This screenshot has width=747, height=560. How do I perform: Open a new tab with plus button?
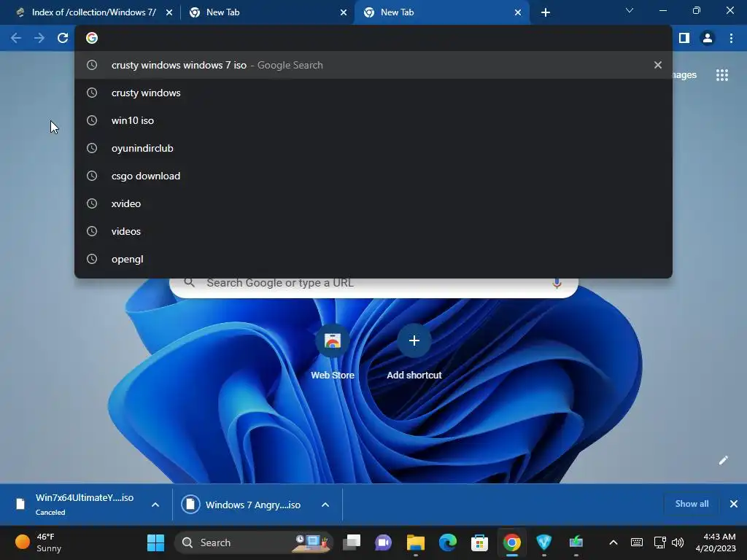[546, 12]
